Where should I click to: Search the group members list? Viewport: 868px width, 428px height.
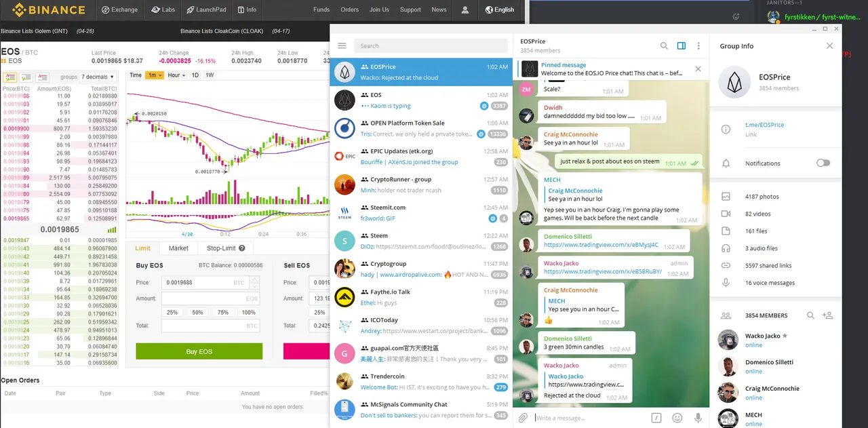tap(810, 315)
